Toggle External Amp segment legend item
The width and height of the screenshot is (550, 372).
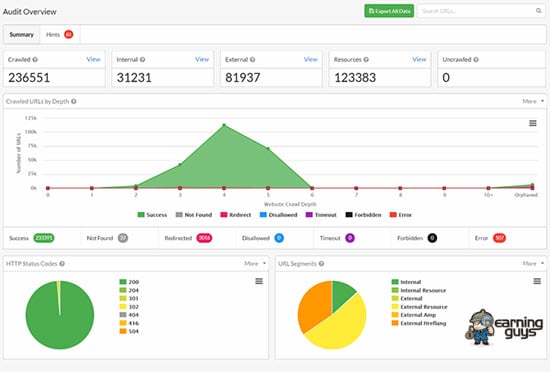[414, 315]
